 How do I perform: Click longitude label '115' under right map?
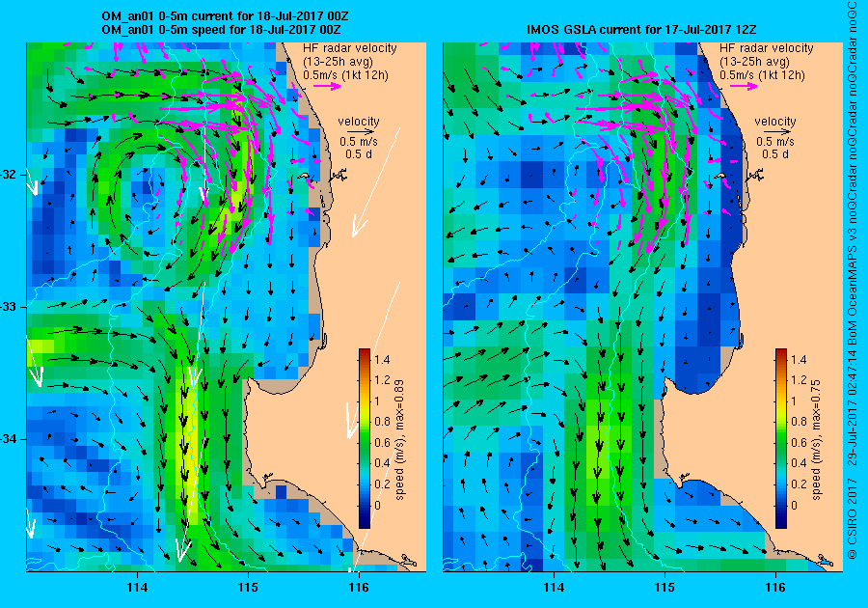(x=665, y=588)
